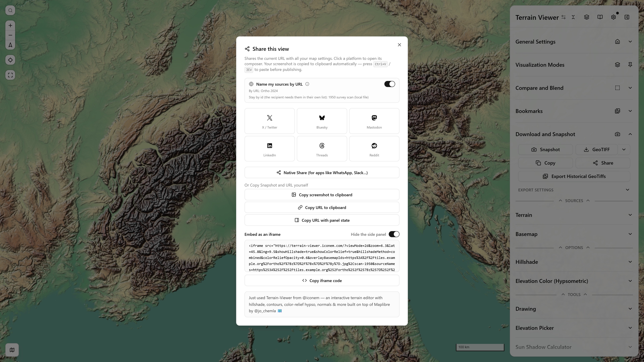Share to Reddit
Viewport: 644px width, 362px height.
[374, 149]
